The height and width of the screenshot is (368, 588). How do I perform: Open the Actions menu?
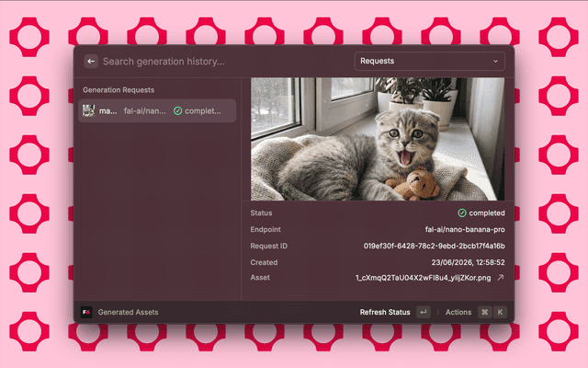[x=458, y=312]
